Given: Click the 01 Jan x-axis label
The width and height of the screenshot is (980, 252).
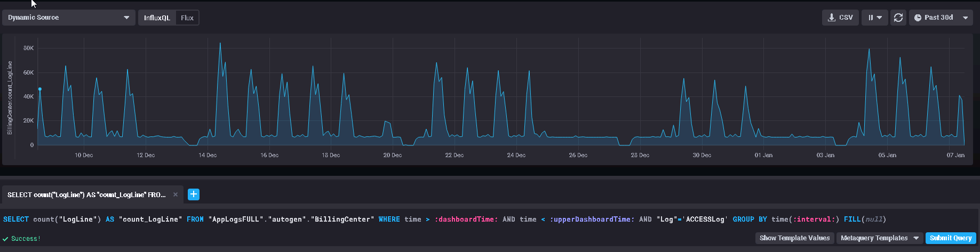Looking at the screenshot, I should pyautogui.click(x=763, y=156).
